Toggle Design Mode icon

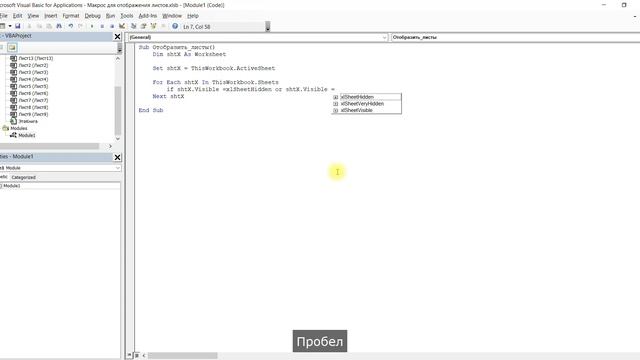pyautogui.click(x=122, y=26)
